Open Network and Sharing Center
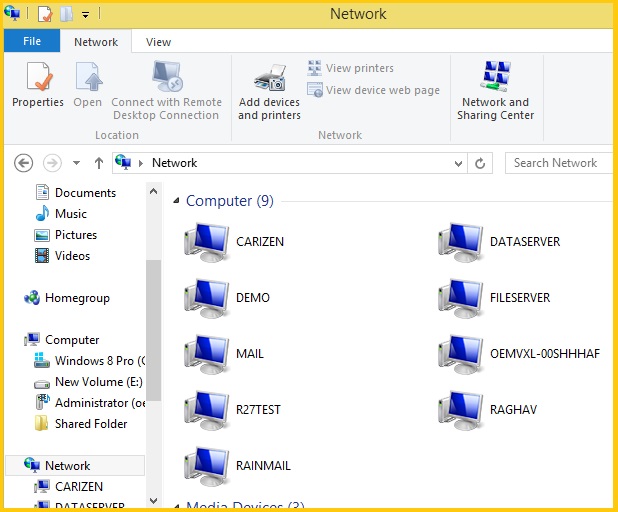The width and height of the screenshot is (618, 512). pos(495,91)
